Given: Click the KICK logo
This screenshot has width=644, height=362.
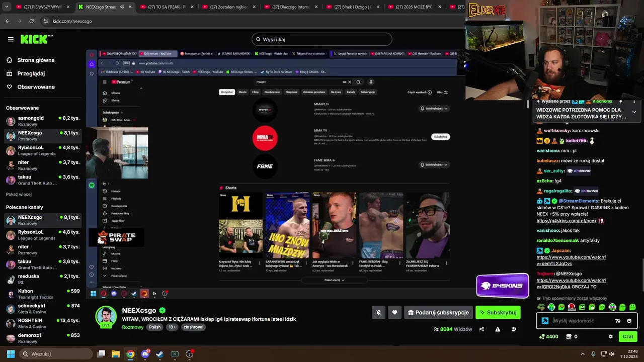Looking at the screenshot, I should 37,39.
